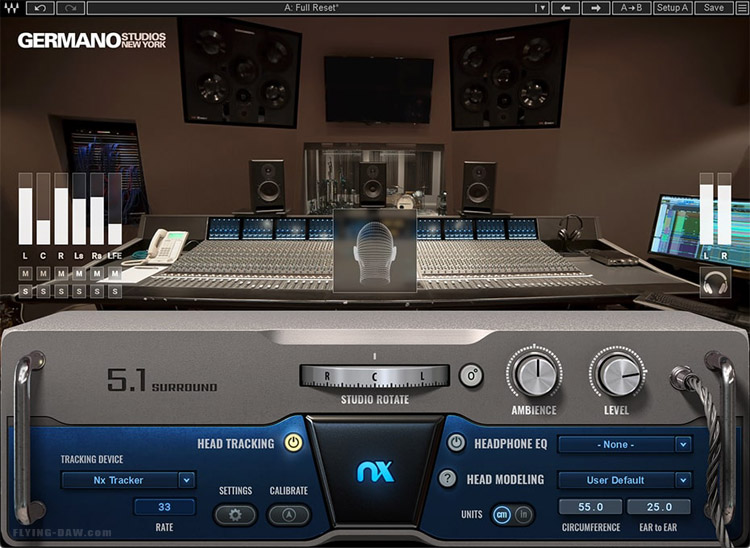The width and height of the screenshot is (750, 548).
Task: Click the Headphone EQ None field
Action: [617, 444]
